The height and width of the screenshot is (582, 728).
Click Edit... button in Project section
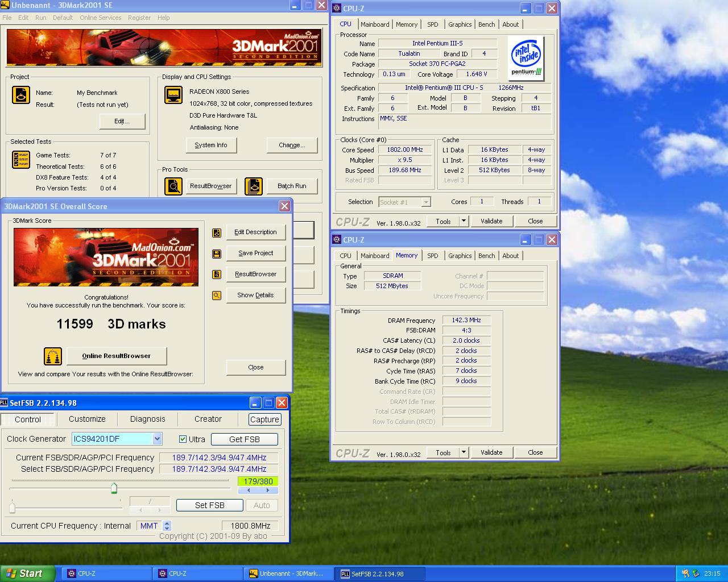[x=122, y=122]
